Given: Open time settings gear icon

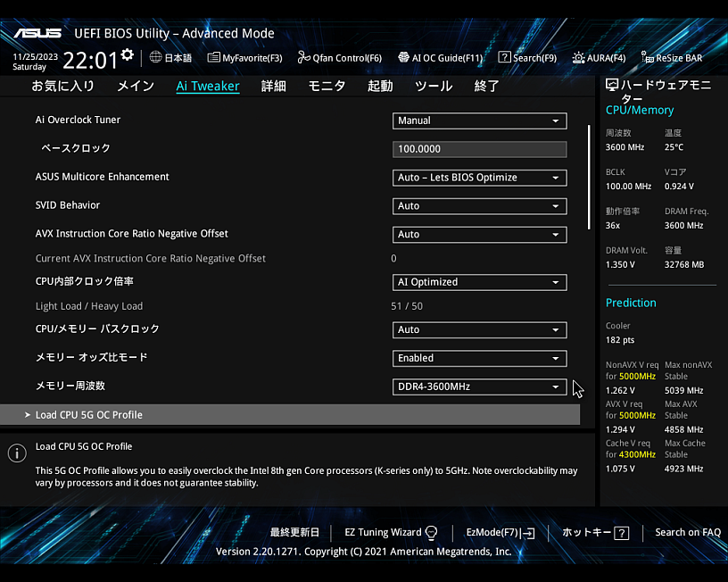Looking at the screenshot, I should [x=128, y=54].
